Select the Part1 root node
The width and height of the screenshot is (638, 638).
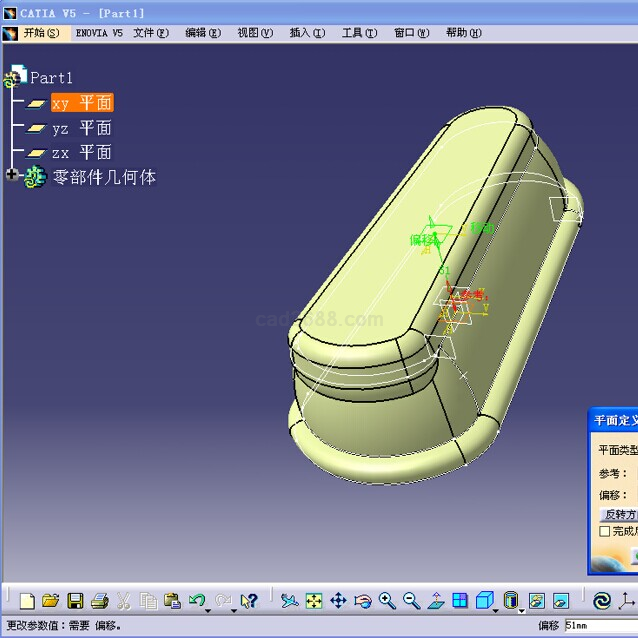click(51, 77)
